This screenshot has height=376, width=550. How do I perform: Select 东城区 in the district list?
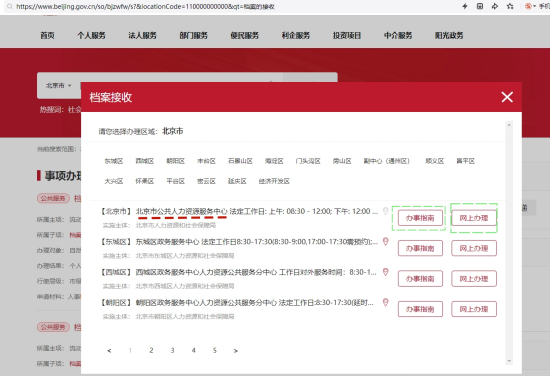tap(114, 161)
